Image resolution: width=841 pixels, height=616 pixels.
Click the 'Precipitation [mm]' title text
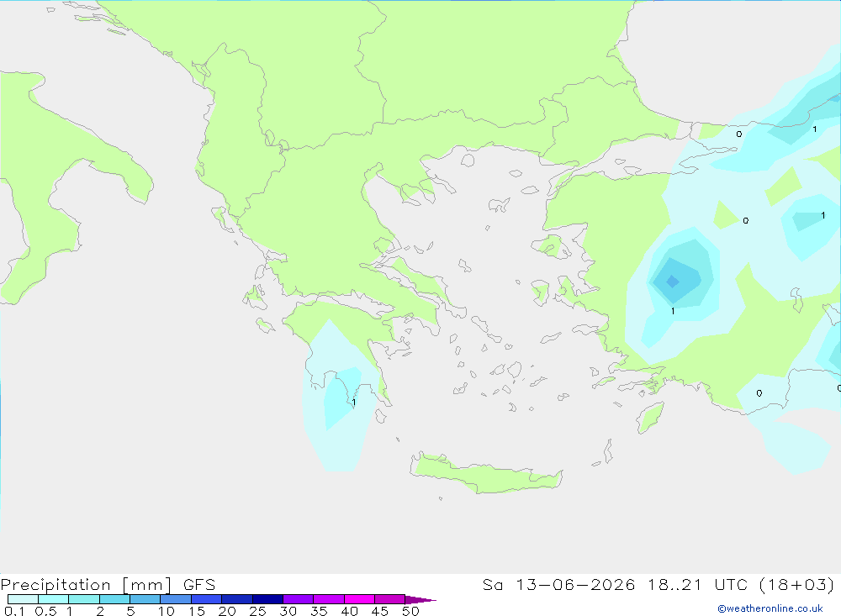tap(87, 585)
